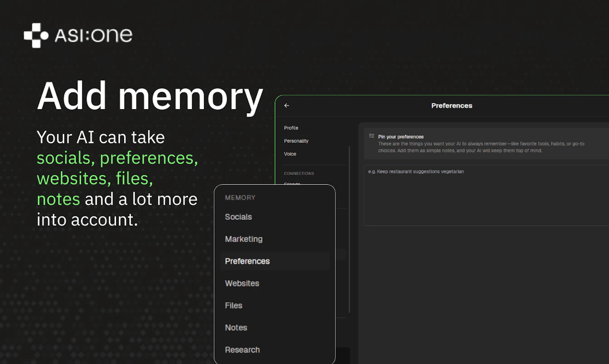Open the Personality settings entry
Screen dimensions: 609x364
tap(296, 141)
